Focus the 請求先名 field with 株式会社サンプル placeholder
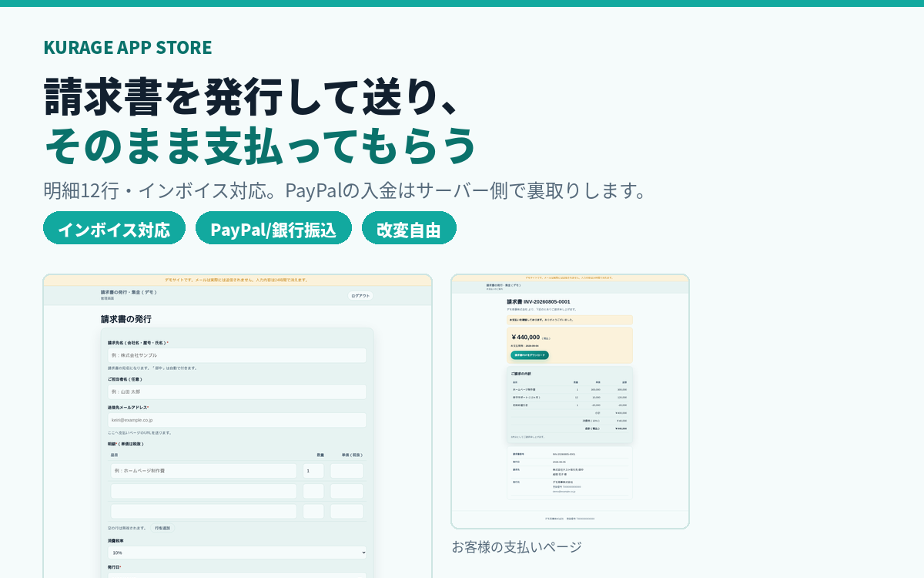Image resolution: width=924 pixels, height=578 pixels. click(x=237, y=355)
